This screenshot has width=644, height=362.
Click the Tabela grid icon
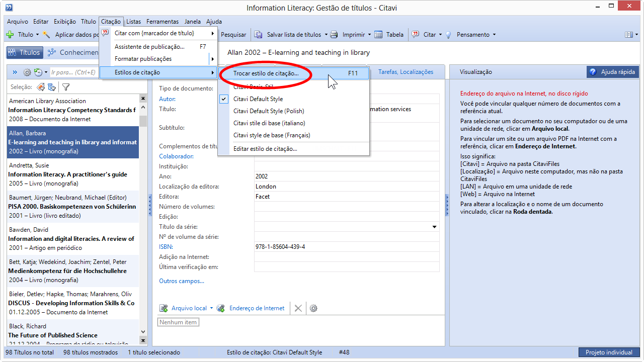tap(378, 35)
